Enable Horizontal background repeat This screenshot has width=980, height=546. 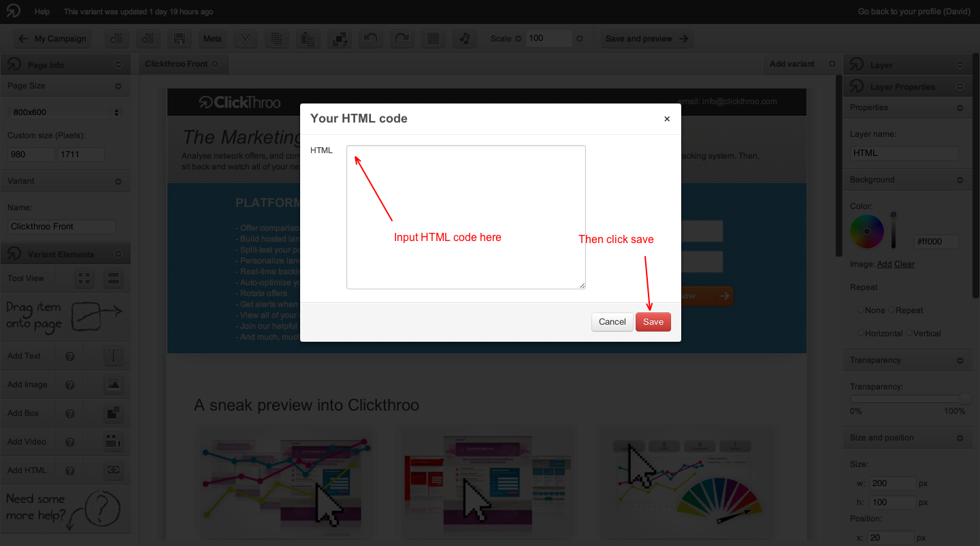(x=862, y=333)
